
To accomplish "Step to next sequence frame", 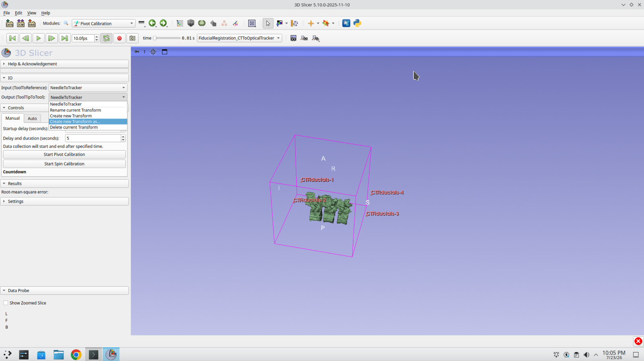I will click(x=51, y=38).
